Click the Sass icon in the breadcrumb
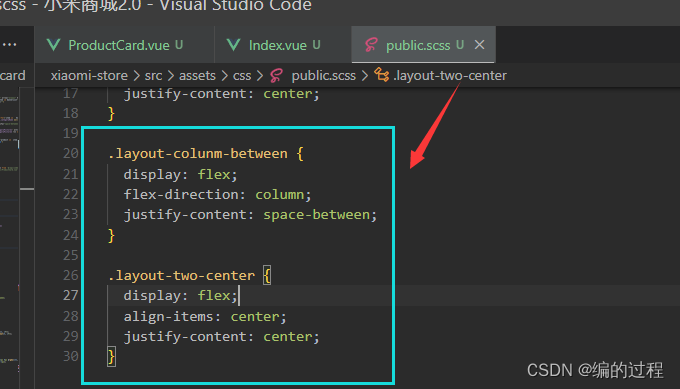This screenshot has width=680, height=389. point(276,76)
